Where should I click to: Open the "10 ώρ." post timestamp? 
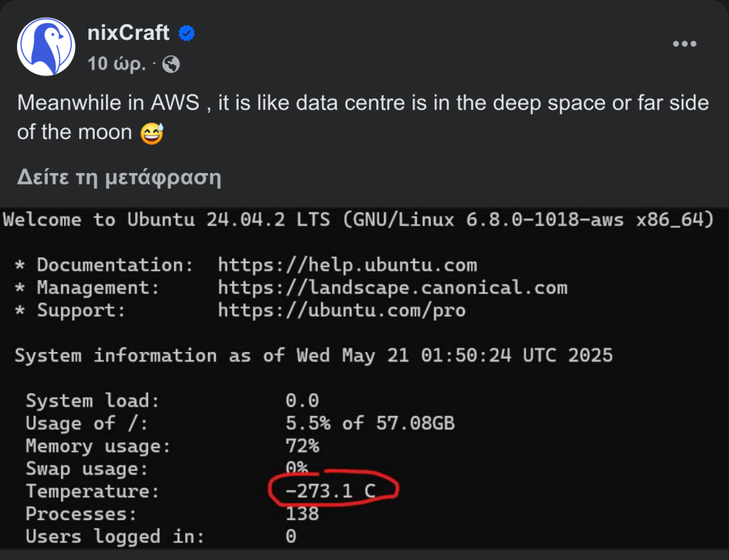(x=117, y=65)
